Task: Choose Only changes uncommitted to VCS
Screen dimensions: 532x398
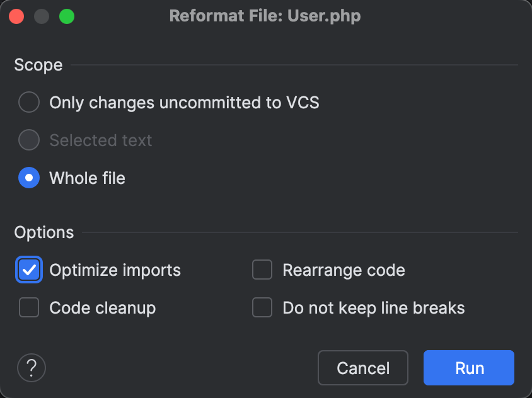Action: tap(28, 102)
